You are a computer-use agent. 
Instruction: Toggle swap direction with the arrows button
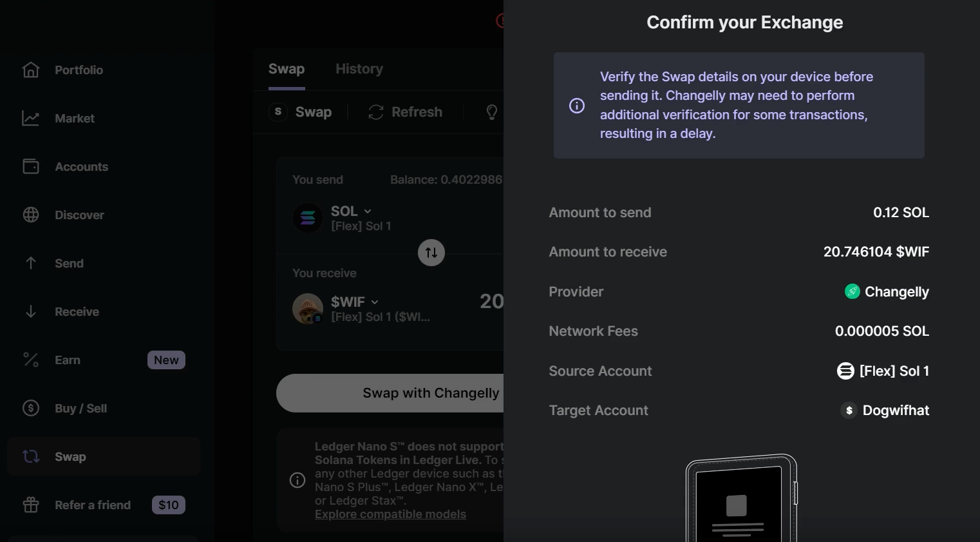tap(431, 253)
